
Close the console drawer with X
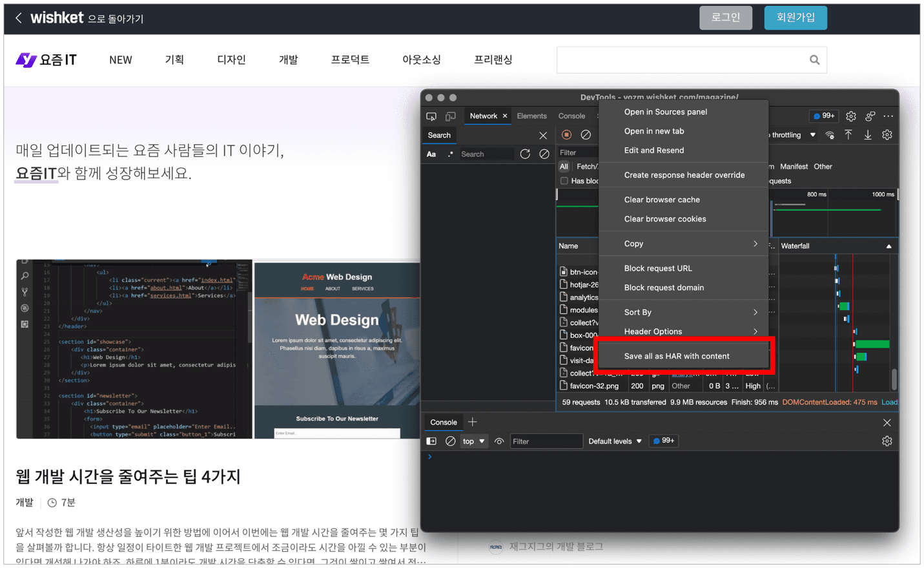coord(887,423)
